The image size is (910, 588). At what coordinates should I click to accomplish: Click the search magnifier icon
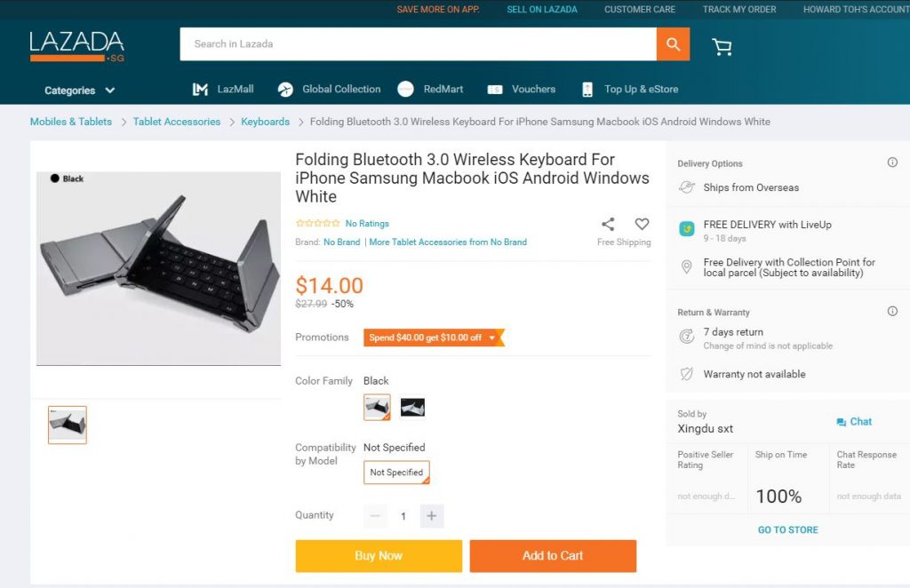click(673, 44)
